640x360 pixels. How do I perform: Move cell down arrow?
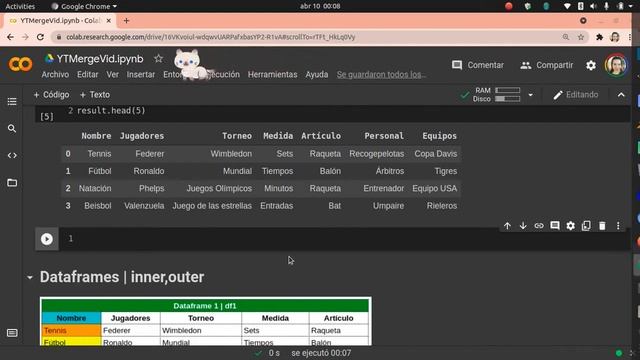523,226
